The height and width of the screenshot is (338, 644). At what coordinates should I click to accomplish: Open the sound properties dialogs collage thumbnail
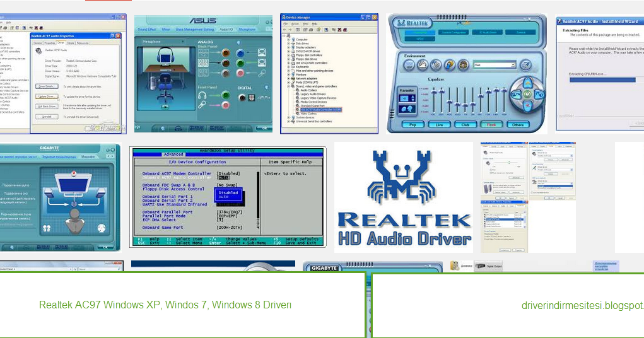point(528,197)
